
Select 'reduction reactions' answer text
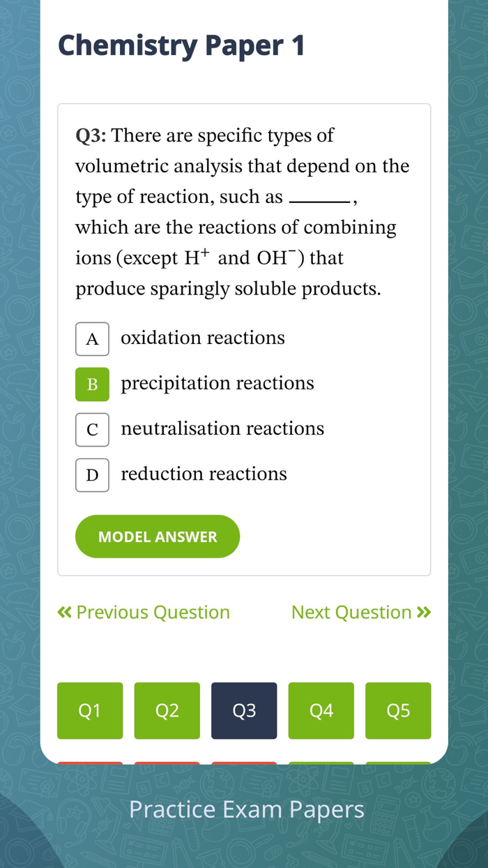coord(204,474)
